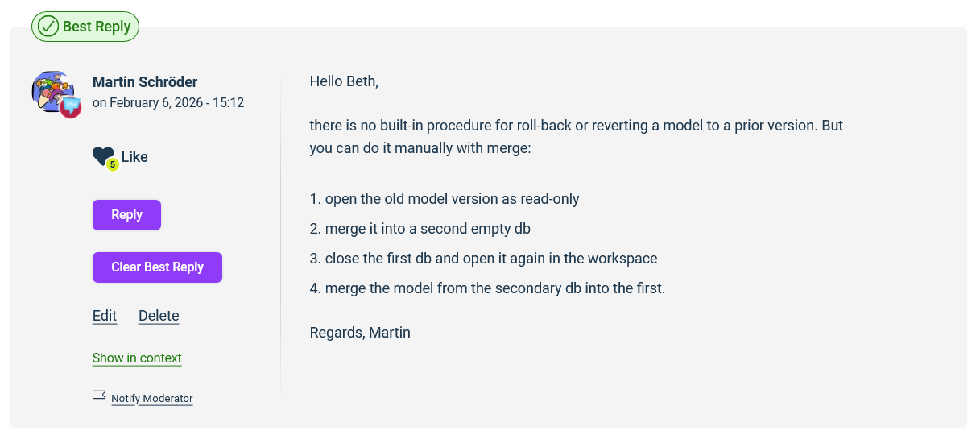Click the "Regards, Martin" signature line
The image size is (980, 439).
[x=360, y=333]
